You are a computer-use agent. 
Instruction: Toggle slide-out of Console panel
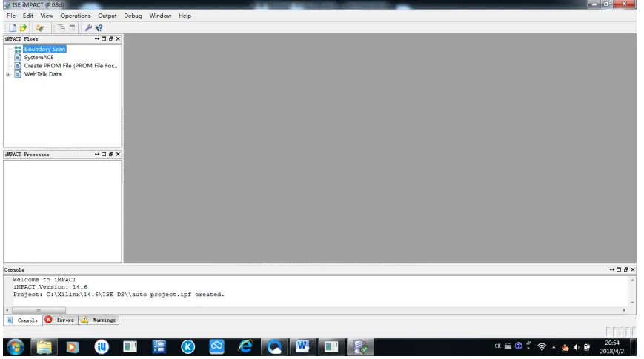pyautogui.click(x=612, y=269)
